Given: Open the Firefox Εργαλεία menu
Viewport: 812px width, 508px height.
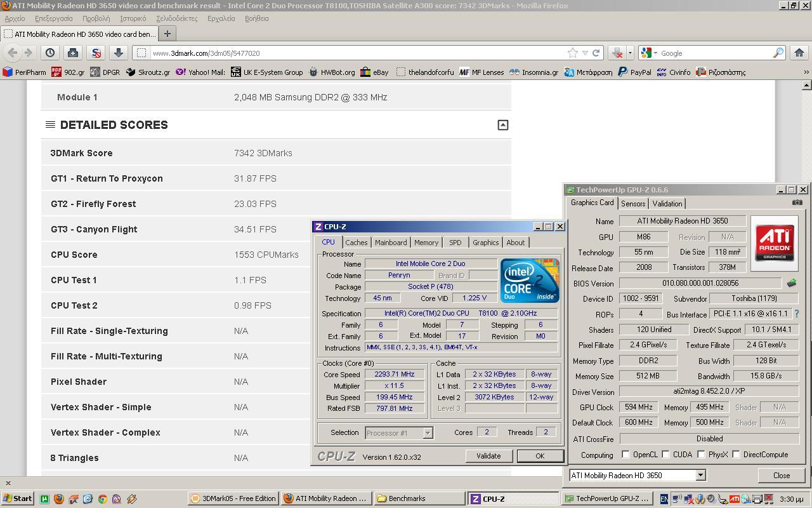Looking at the screenshot, I should tap(221, 18).
